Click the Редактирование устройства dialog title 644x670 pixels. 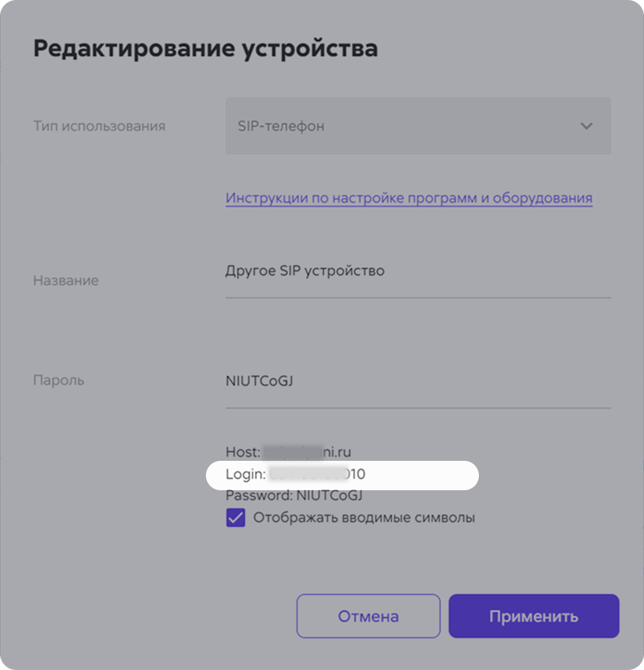(x=205, y=48)
